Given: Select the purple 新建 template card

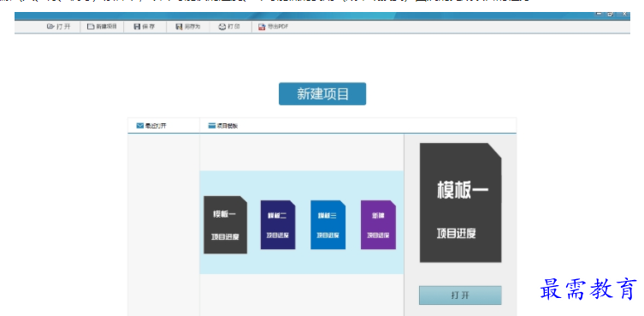Looking at the screenshot, I should (x=378, y=224).
